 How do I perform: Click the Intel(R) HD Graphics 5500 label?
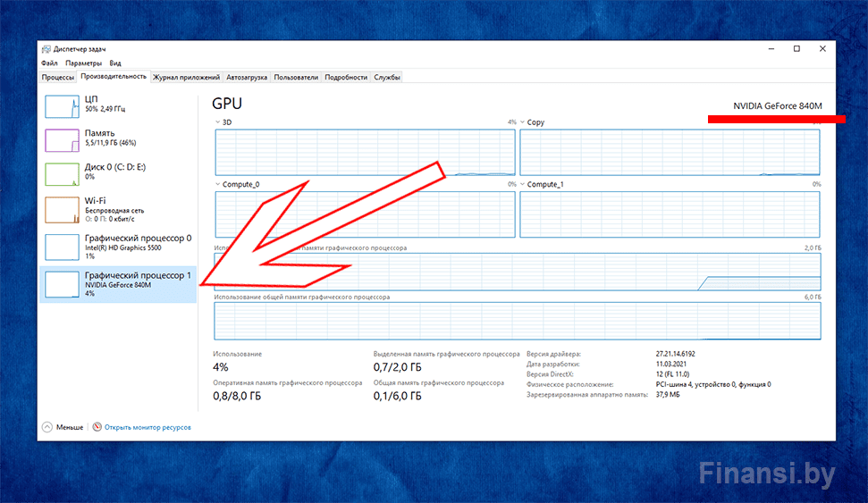tap(123, 247)
